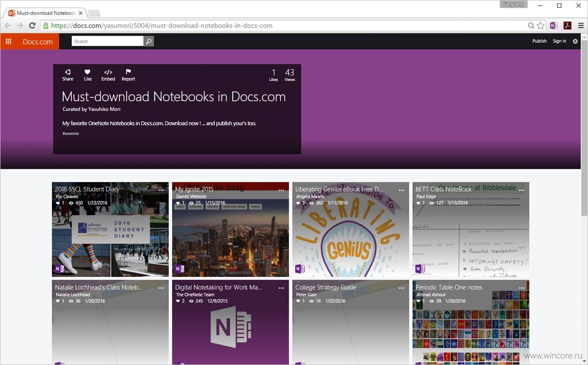Click views eye icon on Periodic Table card

(x=432, y=301)
